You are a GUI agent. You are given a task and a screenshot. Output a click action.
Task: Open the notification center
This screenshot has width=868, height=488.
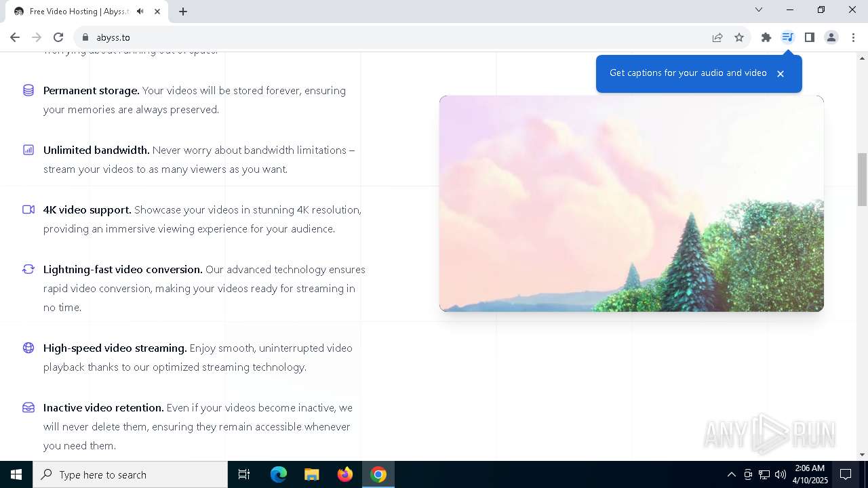pos(846,474)
